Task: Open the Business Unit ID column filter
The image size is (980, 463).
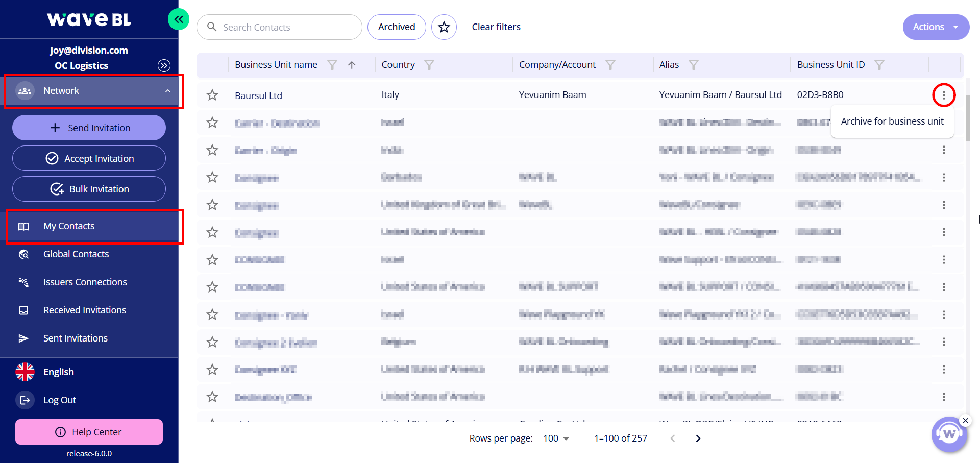Action: coord(879,65)
